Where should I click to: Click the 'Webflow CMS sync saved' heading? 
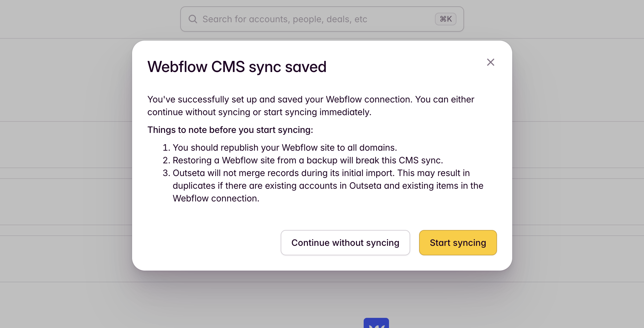point(237,67)
